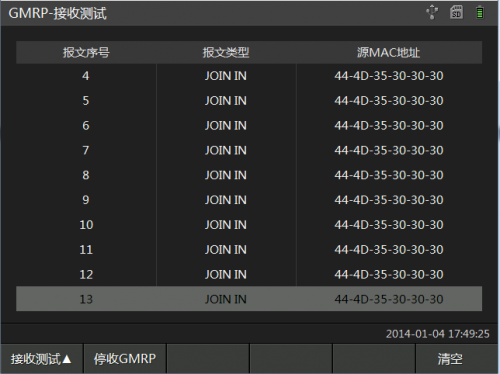Viewport: 500px width, 374px height.
Task: Click the 清空 button to clear list
Action: 457,359
